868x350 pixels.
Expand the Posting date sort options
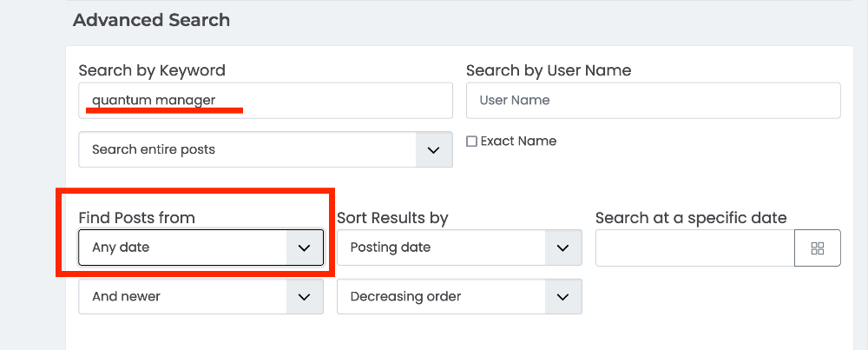click(441, 248)
